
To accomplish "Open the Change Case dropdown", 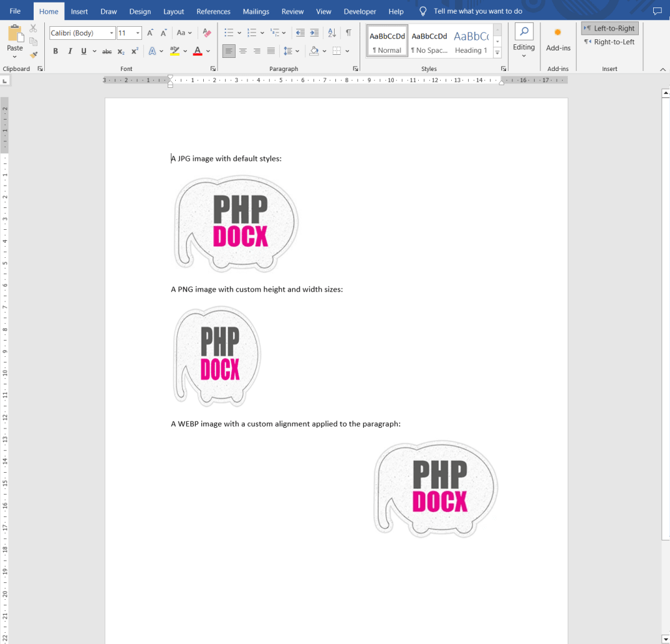I will 184,33.
